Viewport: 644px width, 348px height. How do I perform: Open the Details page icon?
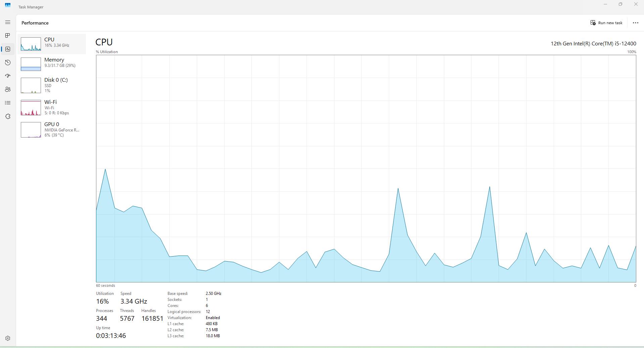(x=8, y=103)
